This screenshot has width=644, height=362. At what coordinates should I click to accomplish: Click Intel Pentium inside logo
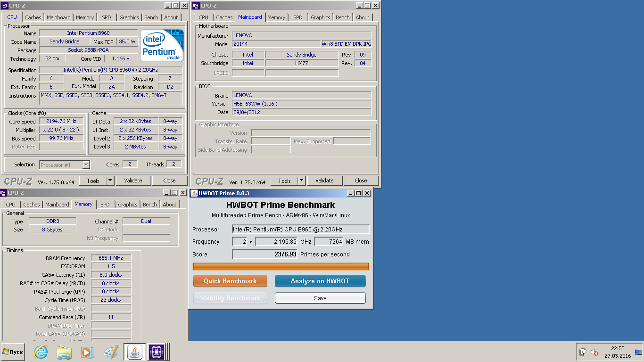163,46
